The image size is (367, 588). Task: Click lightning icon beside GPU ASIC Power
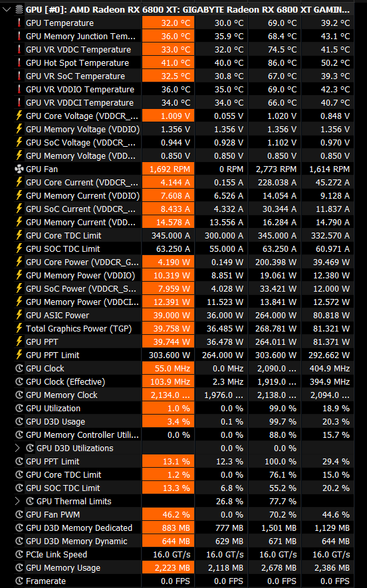pos(19,315)
